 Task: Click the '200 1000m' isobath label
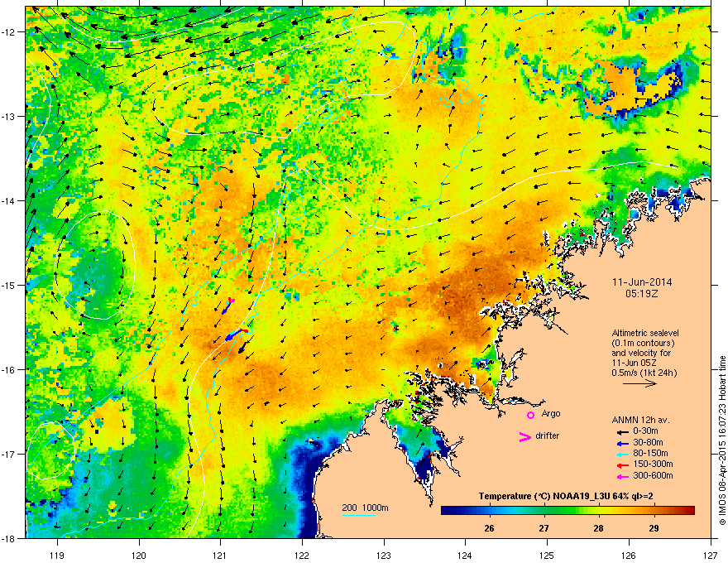pyautogui.click(x=366, y=508)
